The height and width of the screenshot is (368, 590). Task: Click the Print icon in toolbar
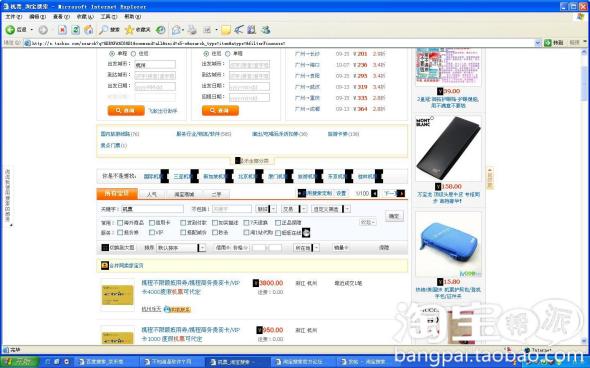tap(192, 30)
